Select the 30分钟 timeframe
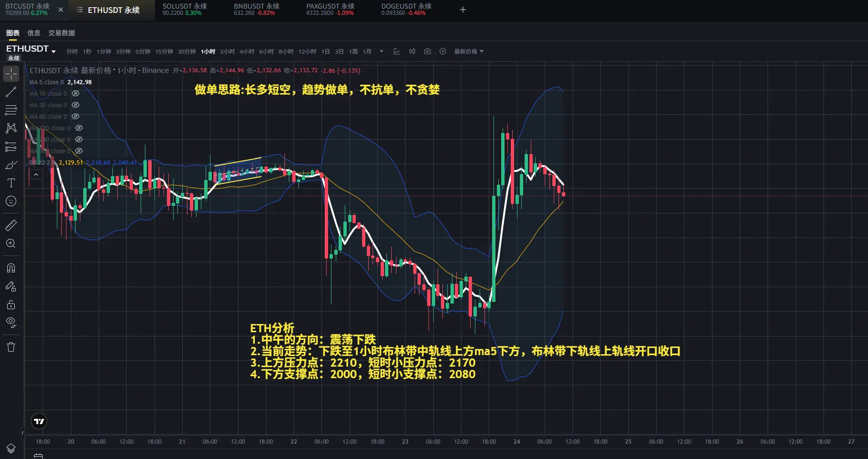868x459 pixels. coord(187,52)
